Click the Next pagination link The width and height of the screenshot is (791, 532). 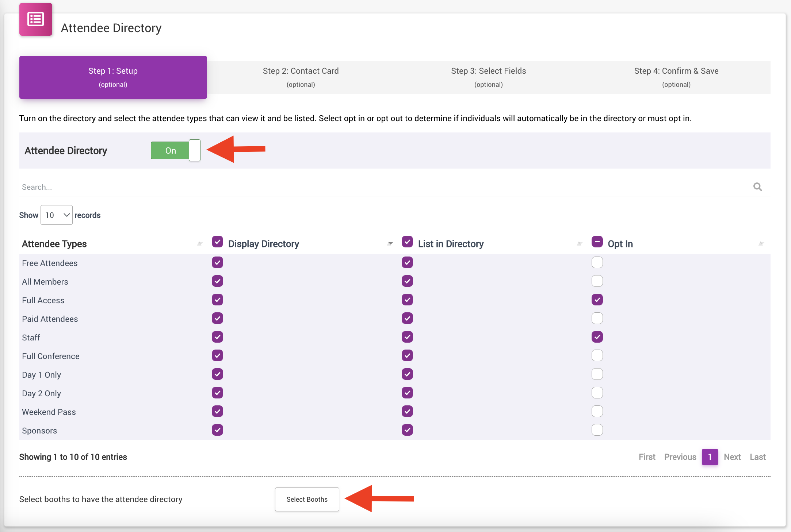732,457
